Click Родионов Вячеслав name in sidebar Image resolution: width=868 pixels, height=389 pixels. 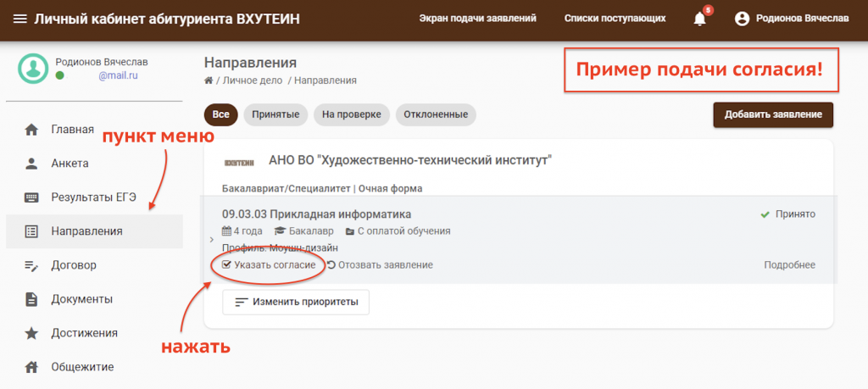[102, 62]
